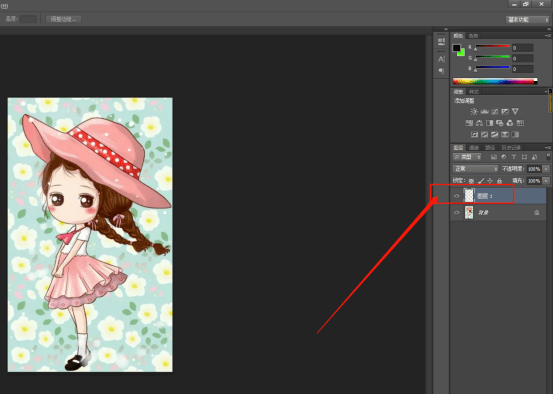
Task: Open the Color panel flyout menu
Action: pos(548,36)
